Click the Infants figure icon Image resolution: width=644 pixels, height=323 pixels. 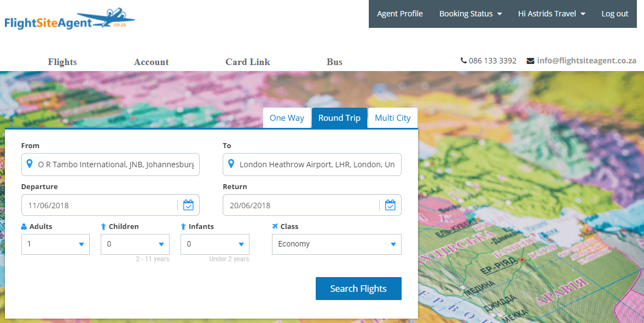click(183, 227)
